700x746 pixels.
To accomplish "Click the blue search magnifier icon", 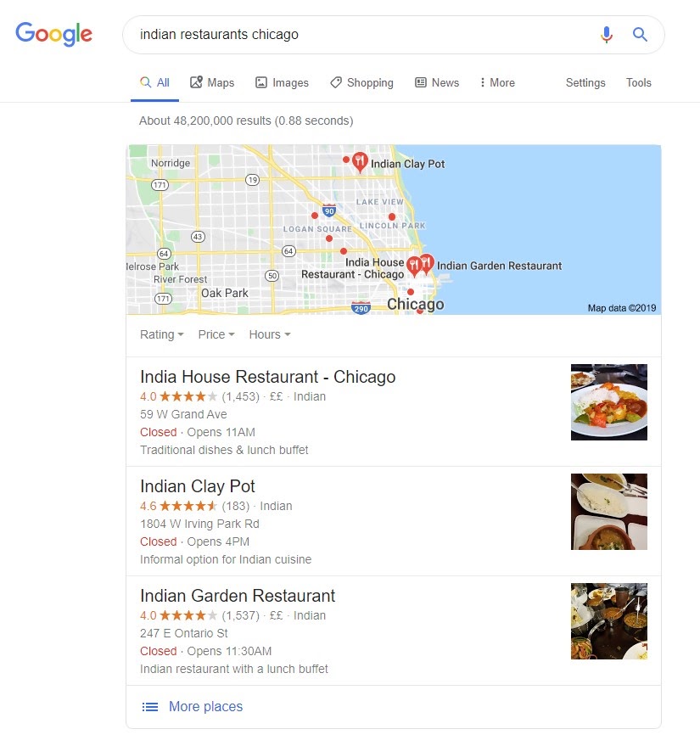I will [640, 34].
